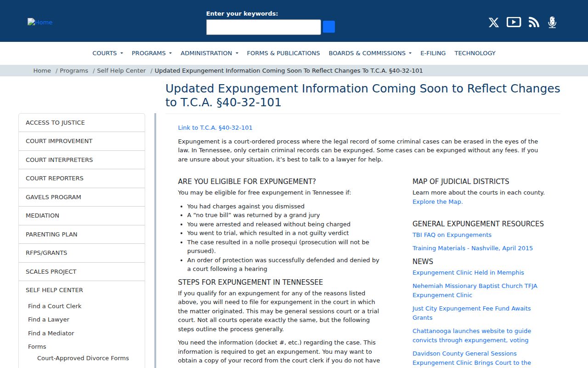Focus the keywords search field
The image size is (588, 368).
click(x=264, y=27)
